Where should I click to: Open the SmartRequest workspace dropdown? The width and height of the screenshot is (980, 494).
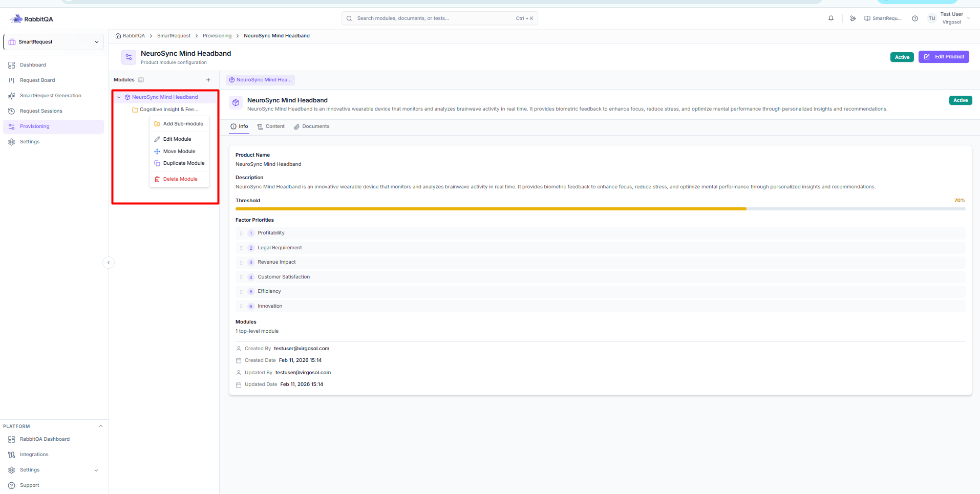click(x=53, y=42)
